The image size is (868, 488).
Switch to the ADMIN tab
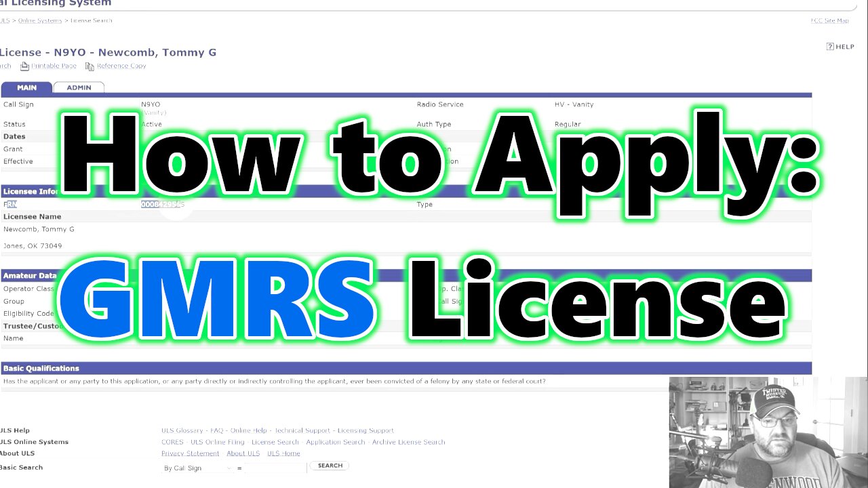[79, 87]
